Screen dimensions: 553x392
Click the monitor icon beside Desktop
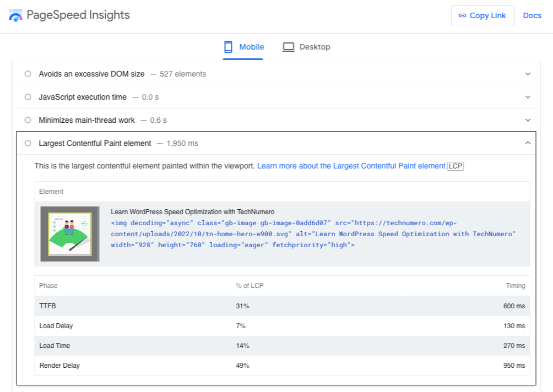click(289, 47)
